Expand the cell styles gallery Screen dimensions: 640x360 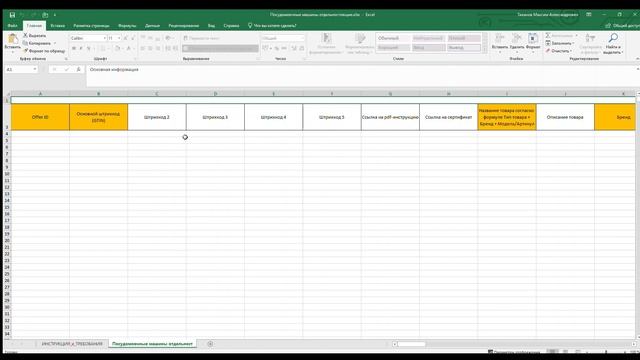point(485,49)
